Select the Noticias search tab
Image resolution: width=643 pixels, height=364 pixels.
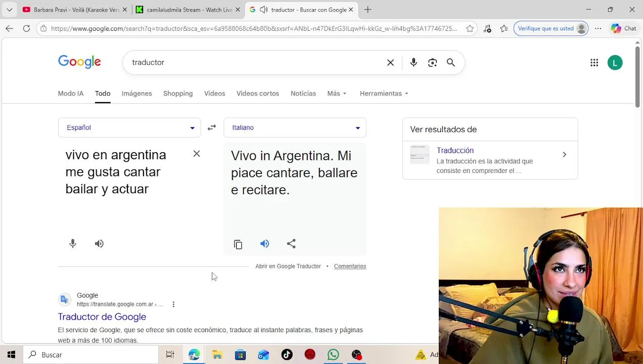tap(303, 94)
